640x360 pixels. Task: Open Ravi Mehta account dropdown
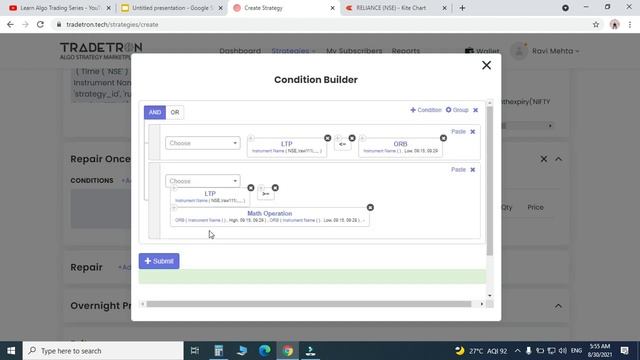click(555, 51)
